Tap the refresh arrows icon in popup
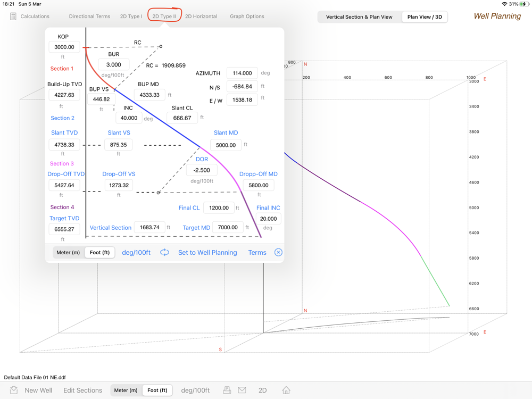Screen dimensions: 532x399 (x=164, y=252)
